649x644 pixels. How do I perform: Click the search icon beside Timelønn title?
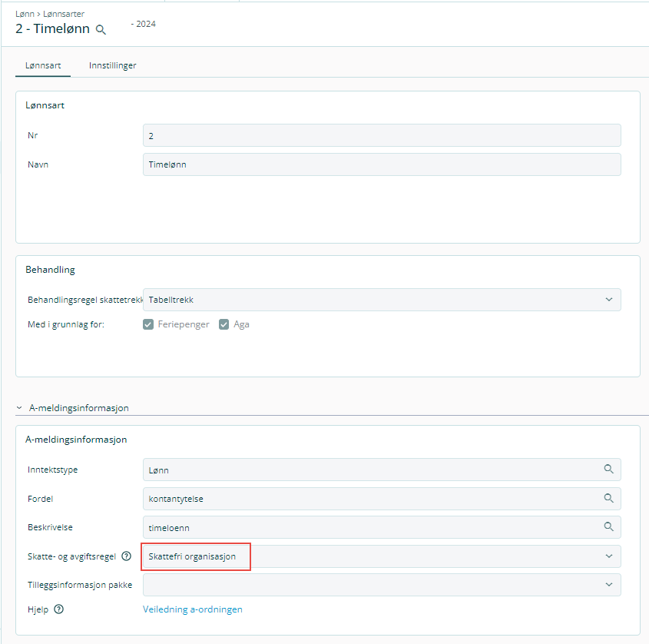pyautogui.click(x=101, y=30)
